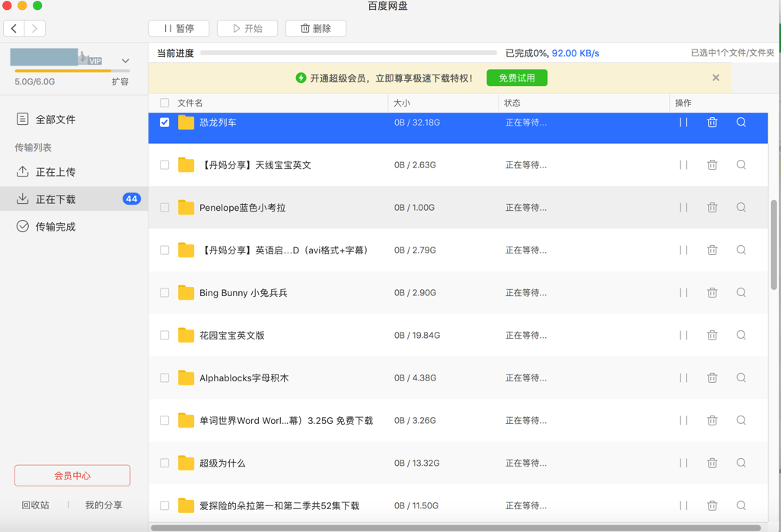The width and height of the screenshot is (781, 532).
Task: Click the magnifier for 天线宝宝英文 row
Action: tap(741, 165)
